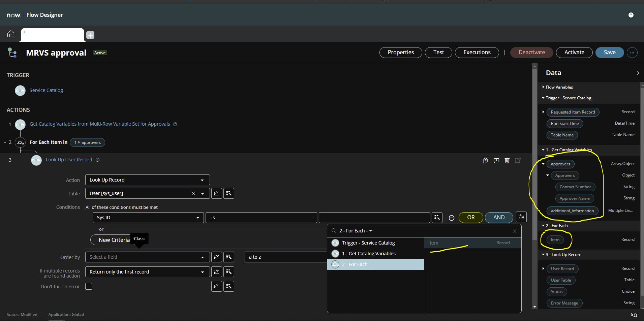This screenshot has height=321, width=644.
Task: Expand the Flow Variables section
Action: tap(543, 87)
